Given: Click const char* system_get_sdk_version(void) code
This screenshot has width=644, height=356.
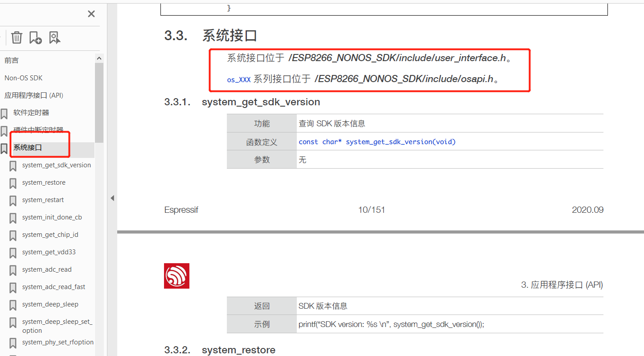Looking at the screenshot, I should click(377, 142).
